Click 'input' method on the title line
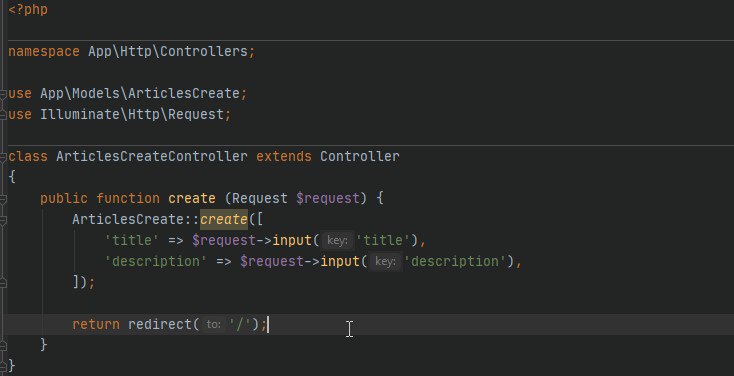Viewport: 734px width, 376px height. [x=292, y=241]
